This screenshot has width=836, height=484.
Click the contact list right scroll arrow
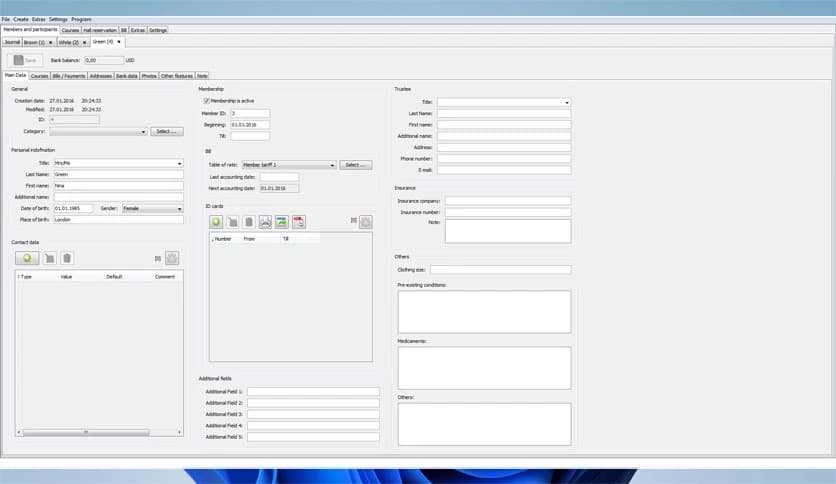pyautogui.click(x=179, y=432)
